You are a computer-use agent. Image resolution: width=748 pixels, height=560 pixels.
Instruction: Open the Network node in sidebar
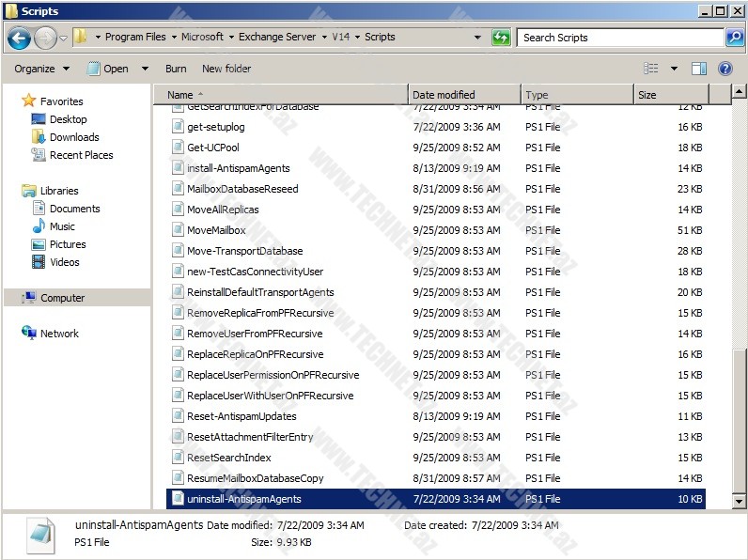tap(59, 334)
